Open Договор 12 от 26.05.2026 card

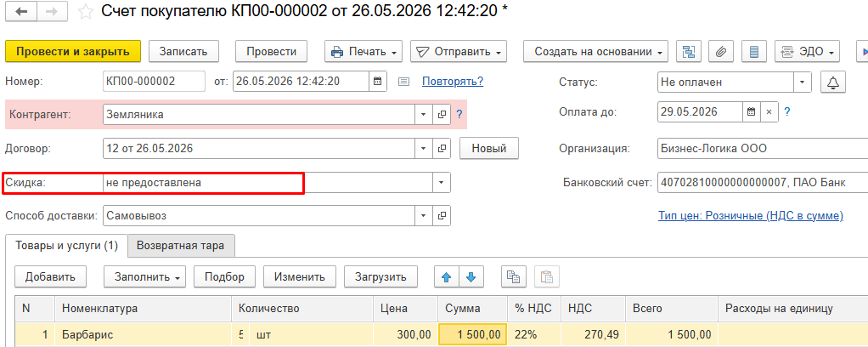point(442,149)
